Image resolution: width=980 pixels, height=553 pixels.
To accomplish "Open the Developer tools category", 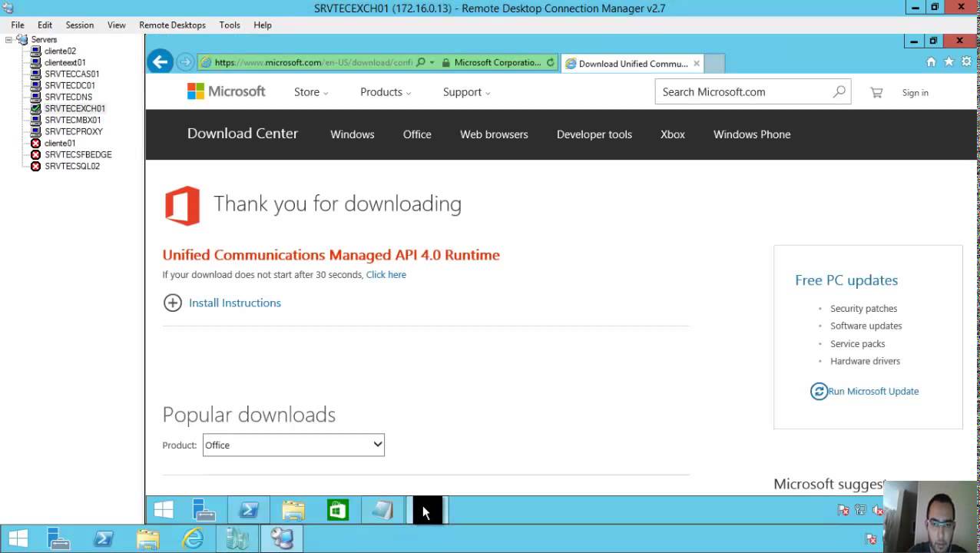I will (594, 134).
